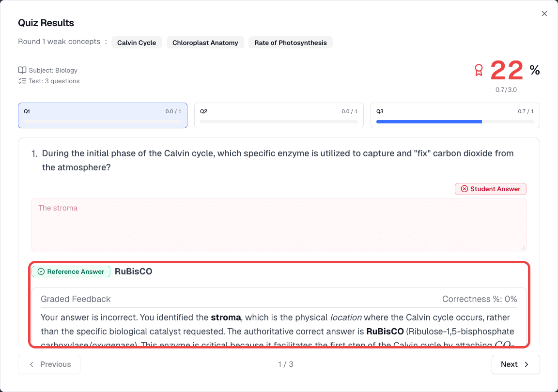Go to the Next question
The image size is (558, 392).
coord(515,364)
